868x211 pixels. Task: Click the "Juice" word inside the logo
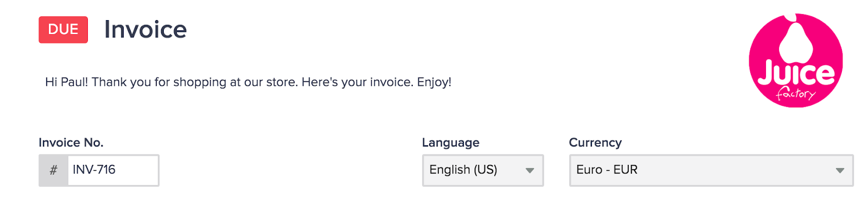click(x=796, y=74)
